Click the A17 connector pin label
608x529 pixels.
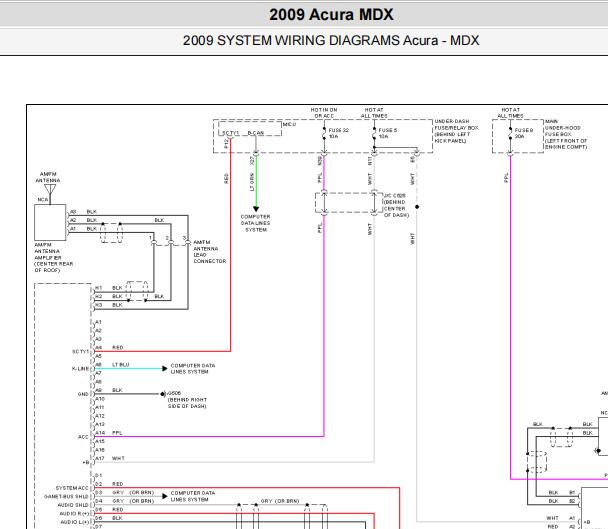click(x=100, y=458)
